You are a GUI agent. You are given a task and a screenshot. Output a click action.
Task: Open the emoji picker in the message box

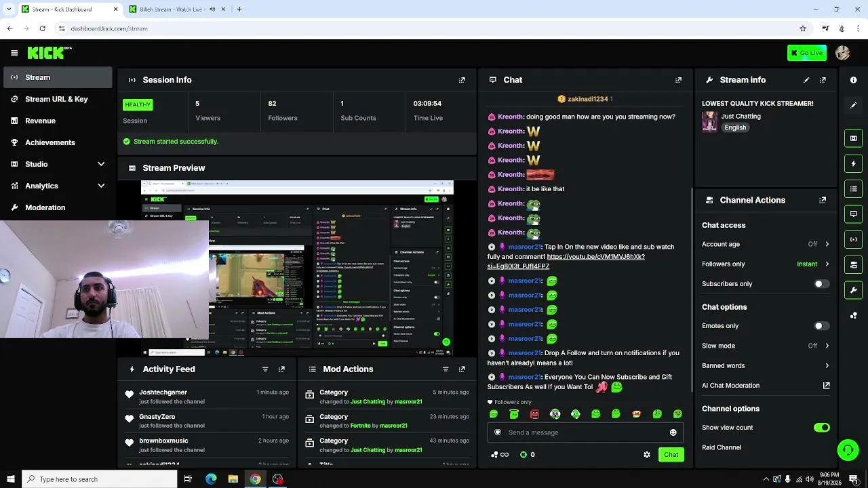coord(673,432)
